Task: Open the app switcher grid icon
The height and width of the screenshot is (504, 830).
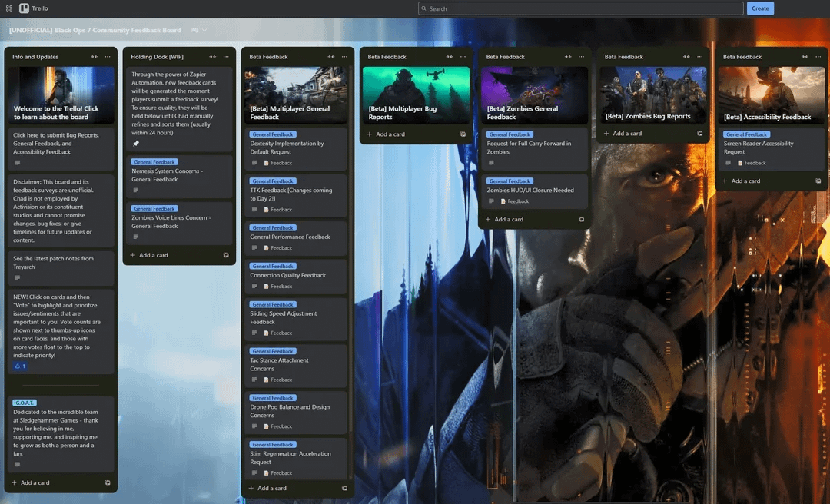Action: click(x=9, y=8)
